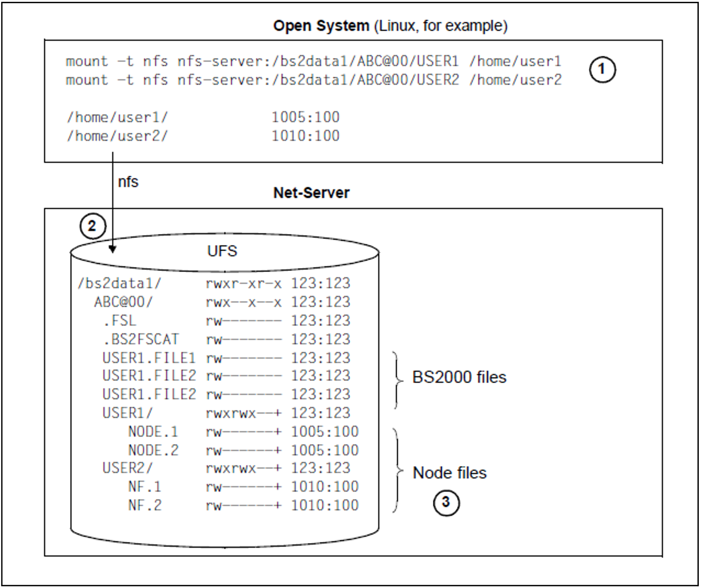Click the .BS2FSCAT file entry

(x=141, y=339)
